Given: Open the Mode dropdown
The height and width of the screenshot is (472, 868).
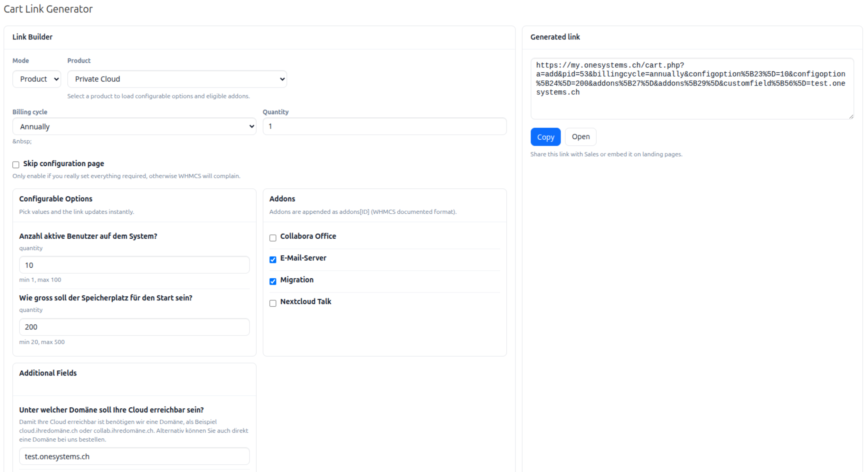Looking at the screenshot, I should coord(37,79).
